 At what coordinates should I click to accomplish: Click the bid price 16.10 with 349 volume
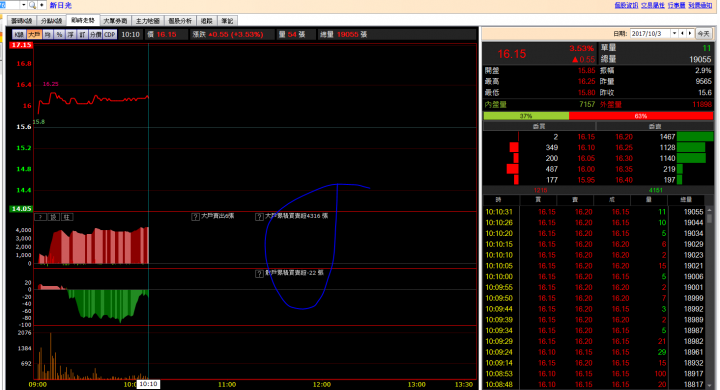point(586,147)
